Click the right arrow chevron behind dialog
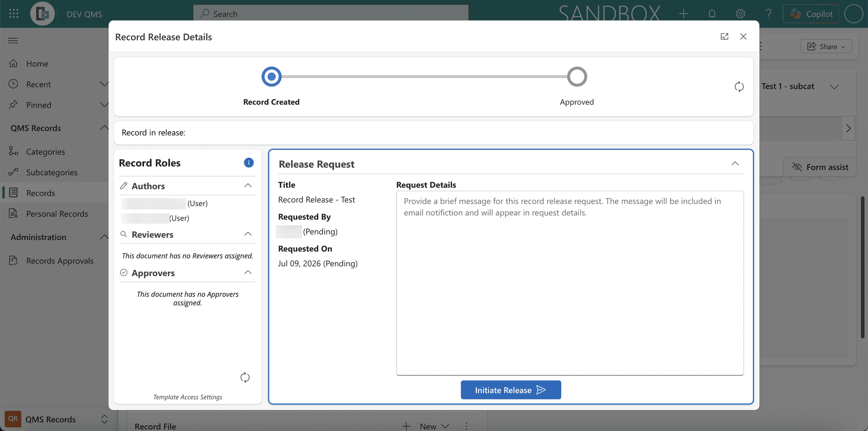 [848, 128]
